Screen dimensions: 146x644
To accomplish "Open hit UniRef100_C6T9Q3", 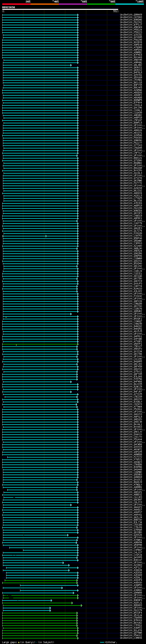I will click(x=131, y=17).
